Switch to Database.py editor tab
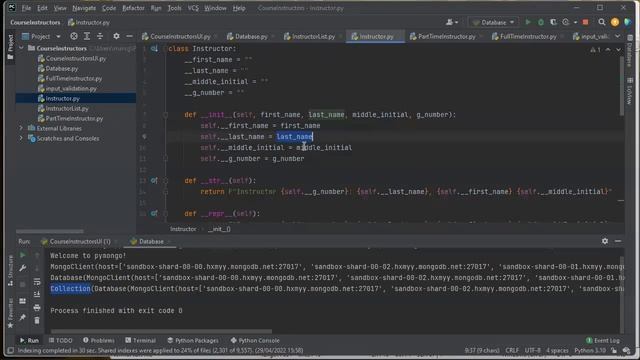Image resolution: width=640 pixels, height=360 pixels. (x=251, y=36)
